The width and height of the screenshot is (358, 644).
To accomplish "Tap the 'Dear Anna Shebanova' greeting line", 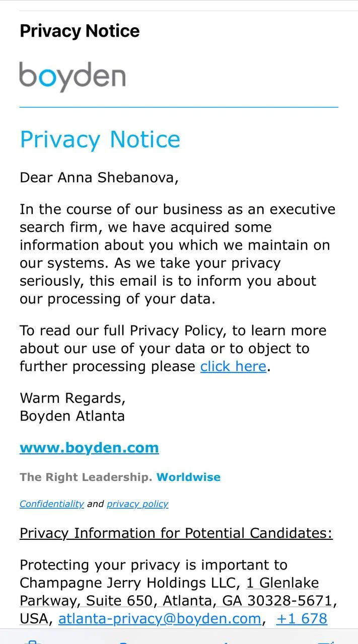I will pyautogui.click(x=99, y=178).
